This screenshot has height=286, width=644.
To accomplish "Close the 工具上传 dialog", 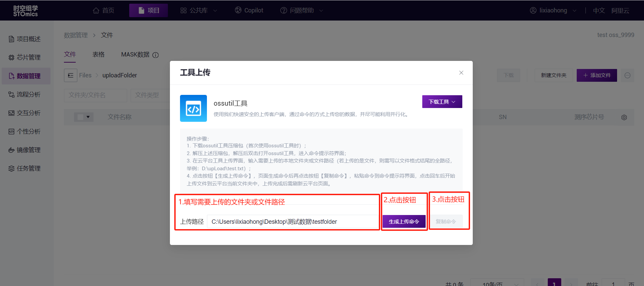I will point(461,73).
